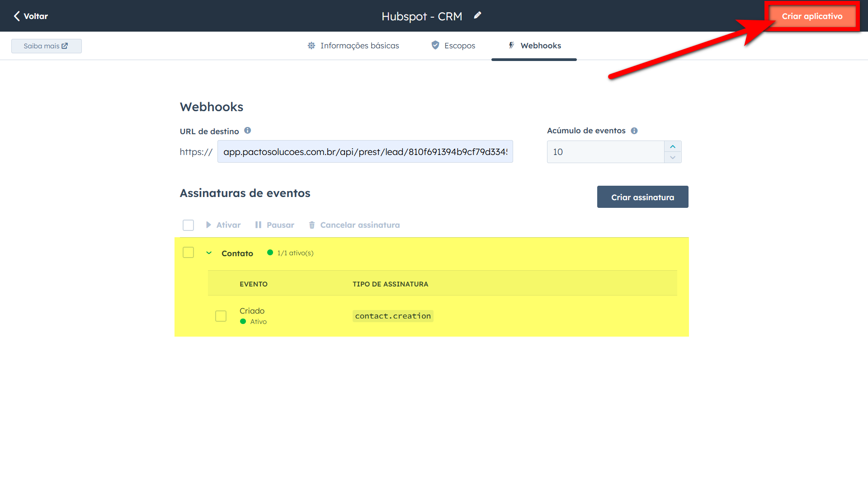Click the URL de destino input field
The image size is (868, 488).
[365, 152]
